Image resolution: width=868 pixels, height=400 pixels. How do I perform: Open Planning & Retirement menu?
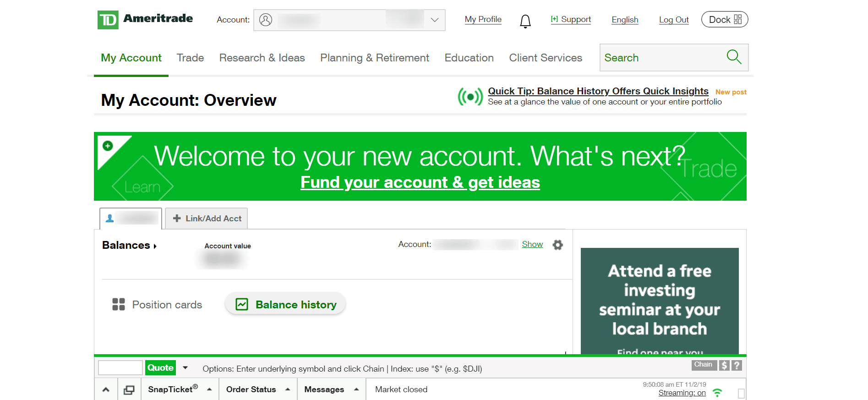click(375, 58)
